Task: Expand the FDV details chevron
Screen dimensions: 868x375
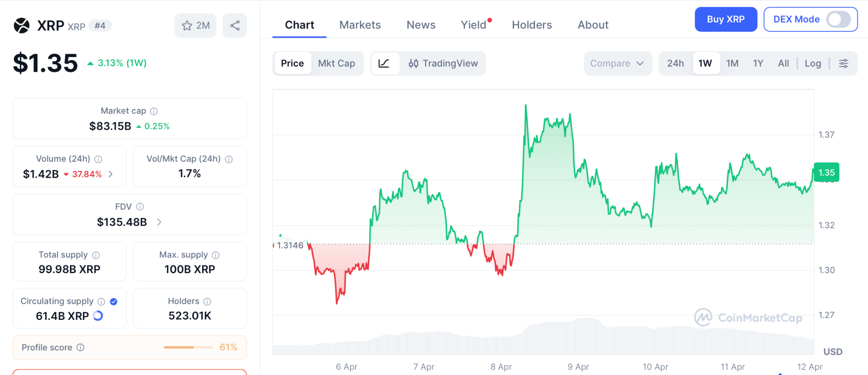Action: [159, 222]
